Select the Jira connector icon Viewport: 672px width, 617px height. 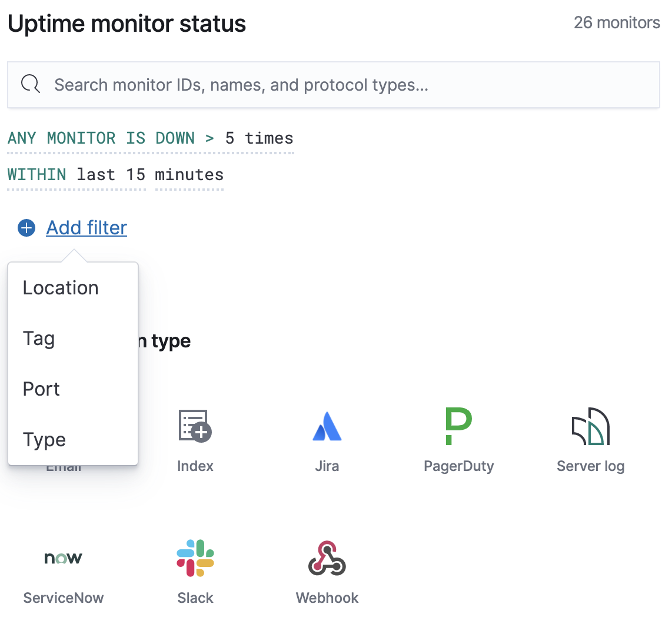(x=327, y=426)
